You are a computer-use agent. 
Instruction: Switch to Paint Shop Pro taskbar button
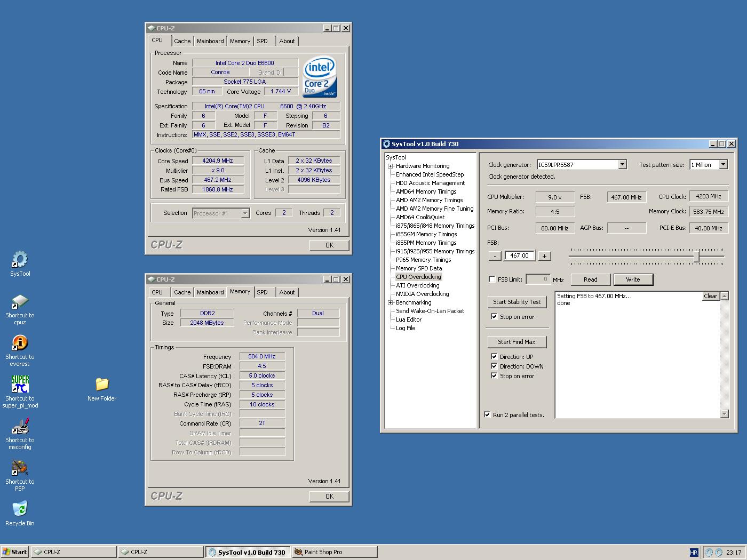click(x=335, y=552)
